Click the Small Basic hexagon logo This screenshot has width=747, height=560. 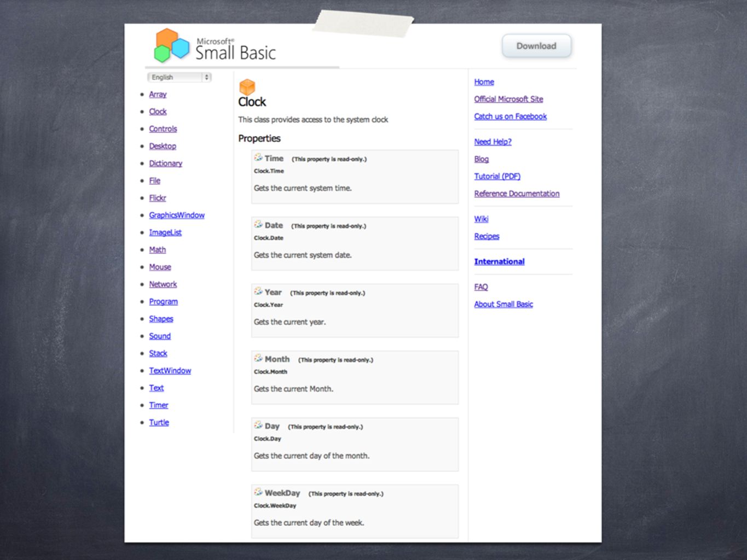(x=171, y=45)
